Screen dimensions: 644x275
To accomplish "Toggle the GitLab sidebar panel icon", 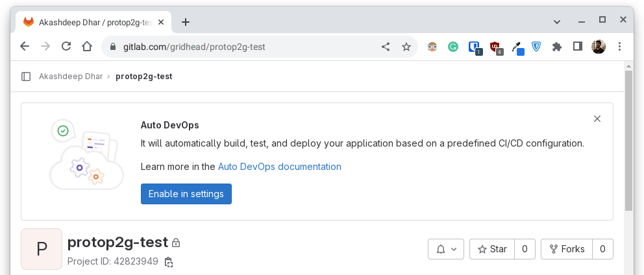I will tap(26, 77).
